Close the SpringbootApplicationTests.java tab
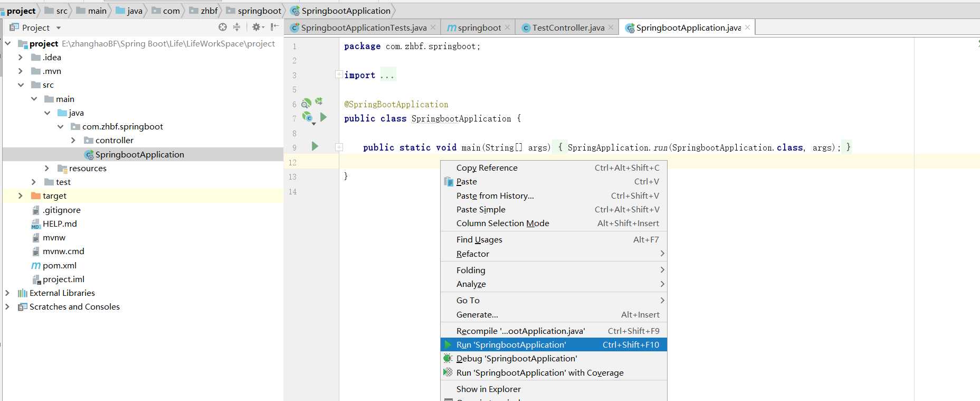Image resolution: width=980 pixels, height=401 pixels. coord(433,27)
